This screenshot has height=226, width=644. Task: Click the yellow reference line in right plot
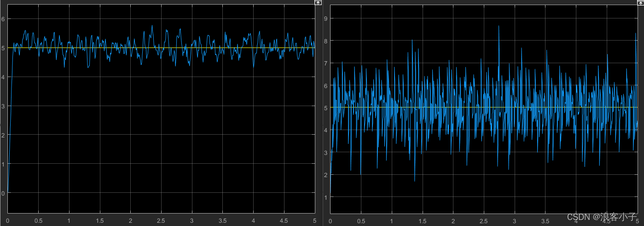pyautogui.click(x=484, y=107)
